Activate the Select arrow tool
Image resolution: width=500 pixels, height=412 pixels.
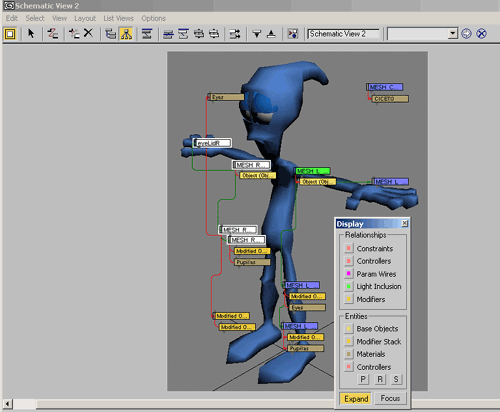click(31, 34)
